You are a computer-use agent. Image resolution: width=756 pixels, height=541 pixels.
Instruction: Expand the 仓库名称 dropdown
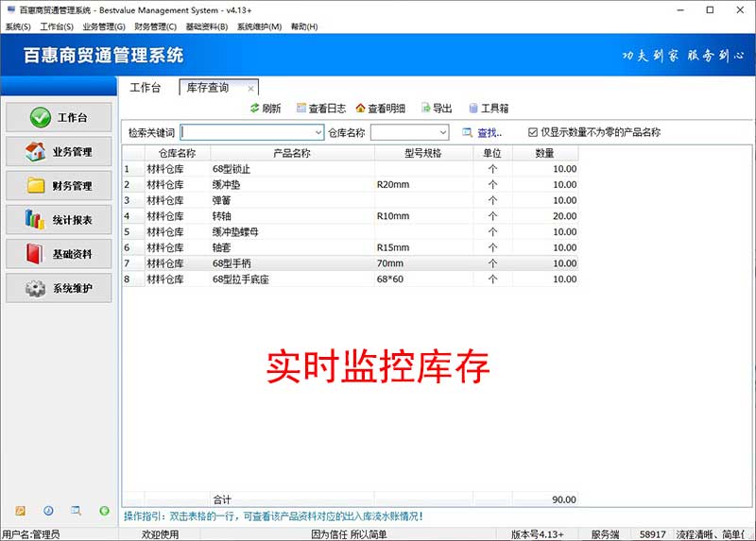click(442, 132)
